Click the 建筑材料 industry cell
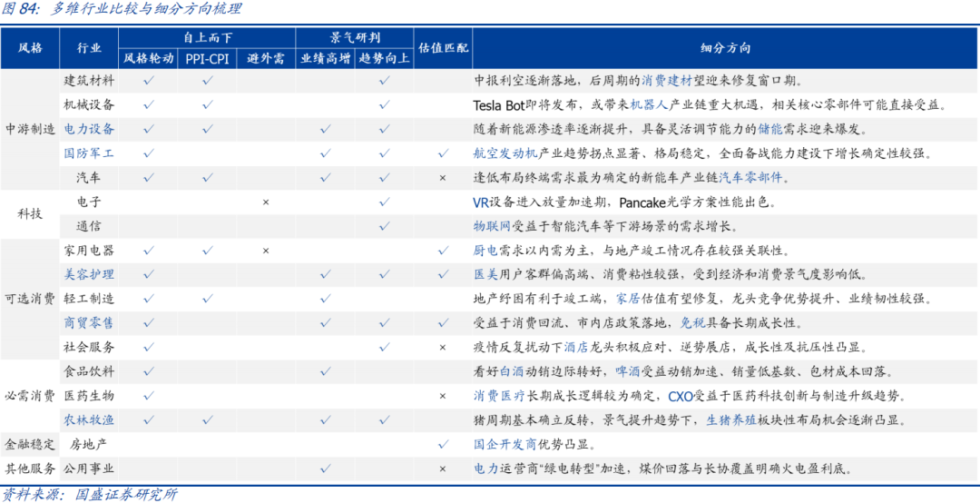The width and height of the screenshot is (980, 503). [89, 80]
